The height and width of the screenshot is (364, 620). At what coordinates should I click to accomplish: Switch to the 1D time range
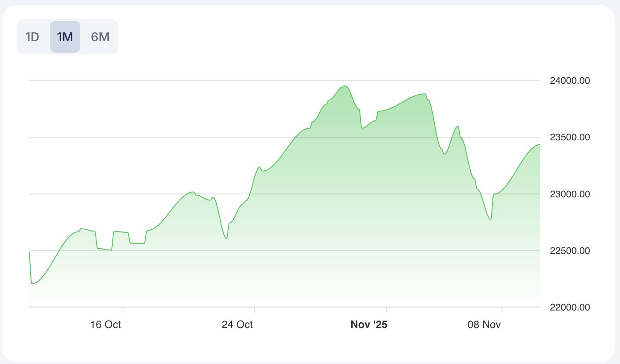pos(32,37)
